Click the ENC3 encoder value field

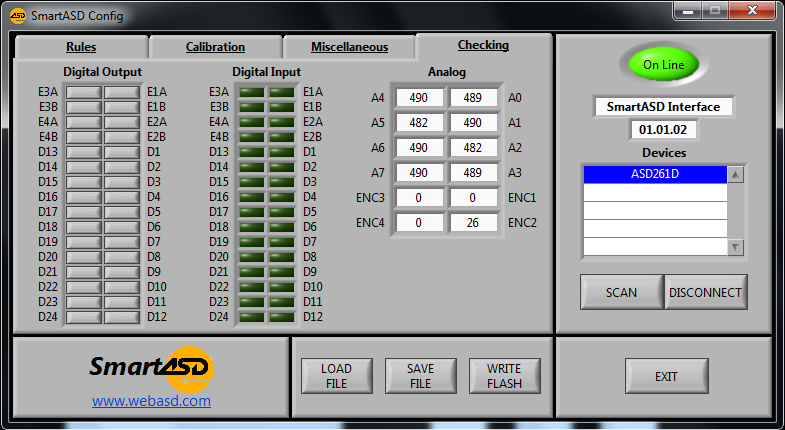coord(419,198)
